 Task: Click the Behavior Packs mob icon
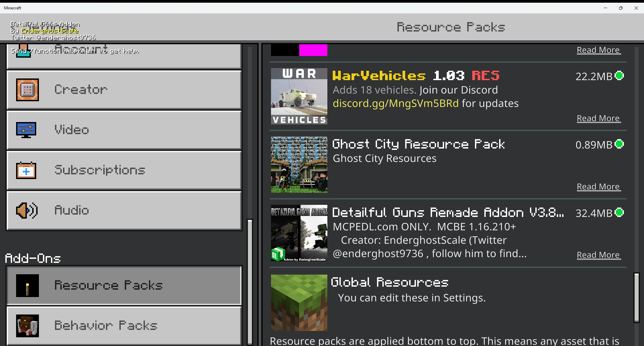tap(28, 326)
